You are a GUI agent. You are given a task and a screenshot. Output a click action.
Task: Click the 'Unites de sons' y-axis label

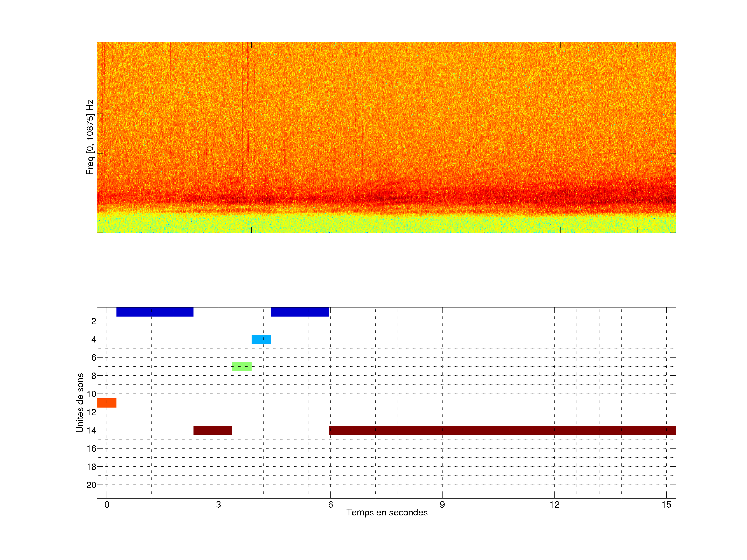pos(80,403)
